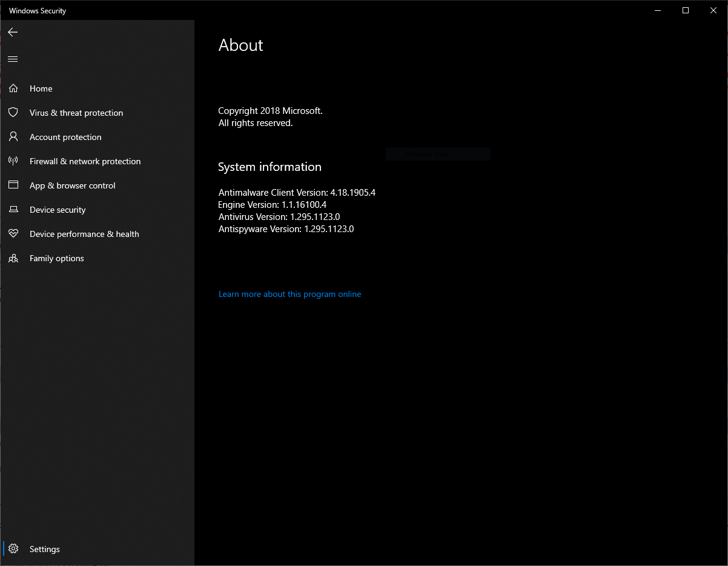Click the heart icon for Device performance
Image resolution: width=728 pixels, height=566 pixels.
click(x=13, y=234)
